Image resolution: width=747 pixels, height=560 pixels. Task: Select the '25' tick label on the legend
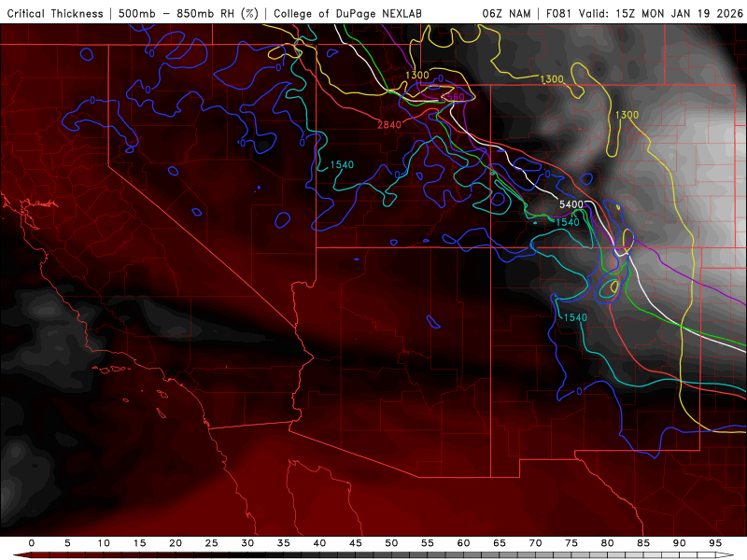(x=212, y=543)
